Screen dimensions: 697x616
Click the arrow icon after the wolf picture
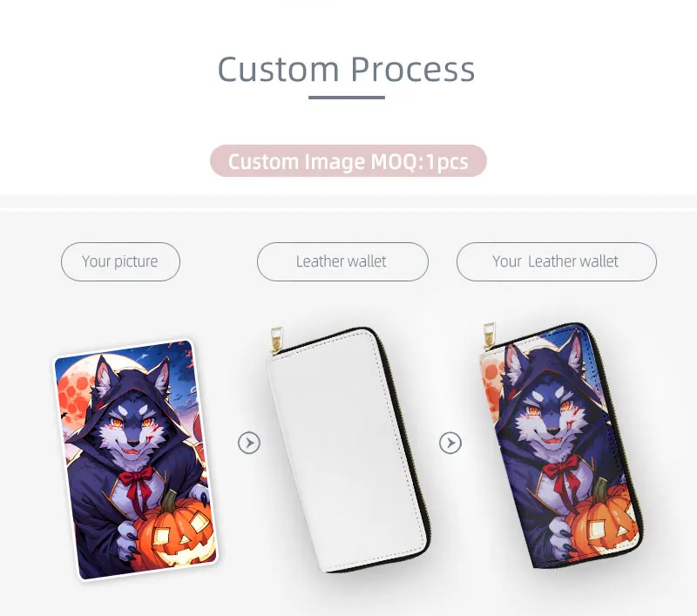pos(249,443)
